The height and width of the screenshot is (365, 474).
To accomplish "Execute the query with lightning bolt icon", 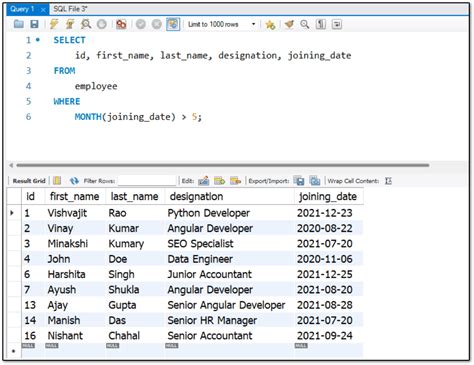I will (54, 24).
